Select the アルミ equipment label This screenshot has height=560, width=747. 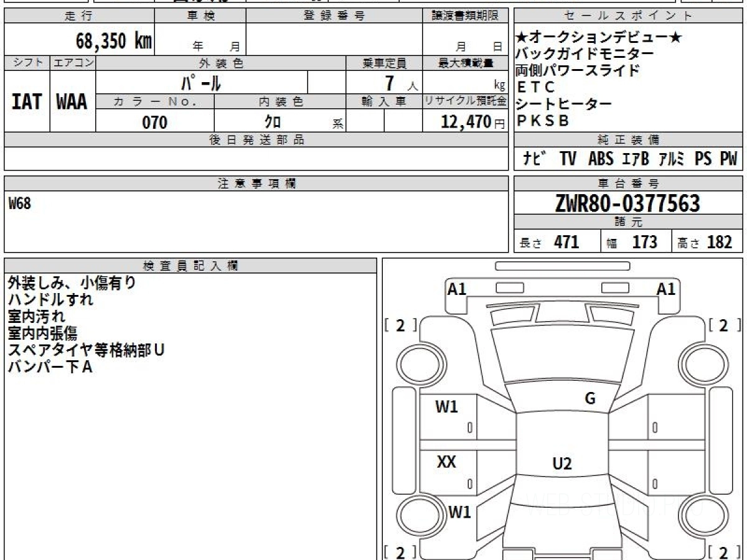672,159
